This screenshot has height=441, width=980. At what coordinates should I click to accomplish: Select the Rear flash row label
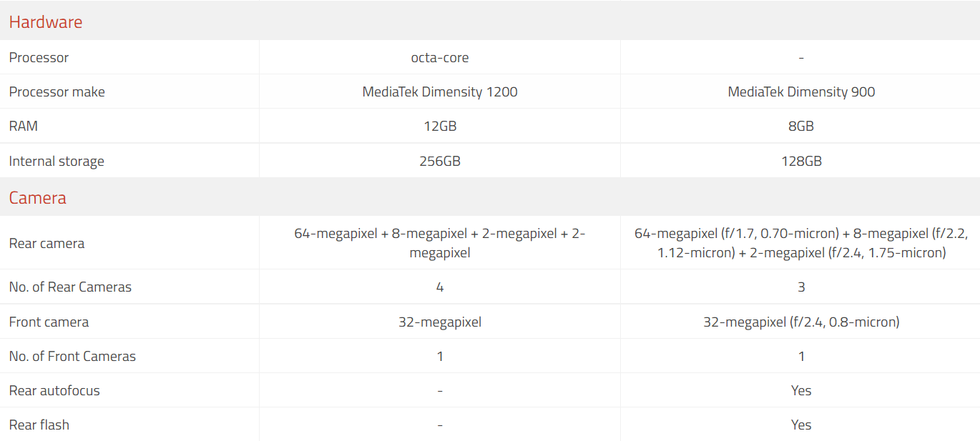pyautogui.click(x=39, y=425)
